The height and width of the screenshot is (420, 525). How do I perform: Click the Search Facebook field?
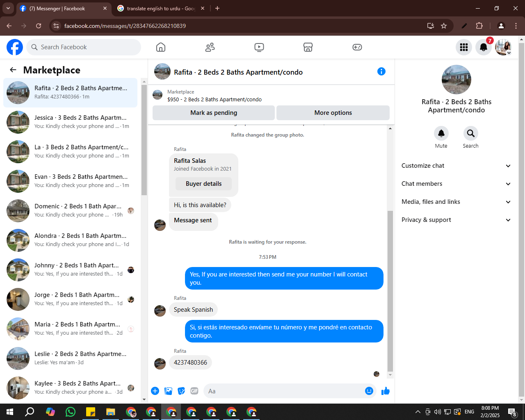pos(84,47)
